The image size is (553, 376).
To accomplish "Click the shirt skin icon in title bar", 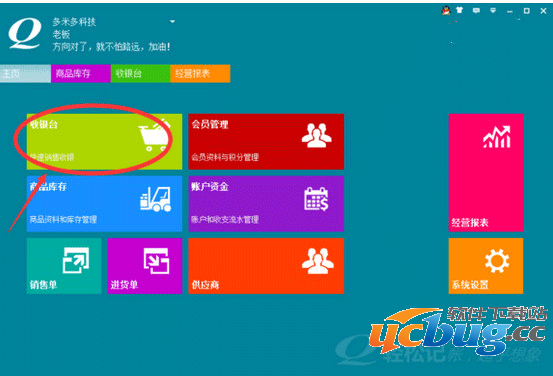I will point(459,10).
